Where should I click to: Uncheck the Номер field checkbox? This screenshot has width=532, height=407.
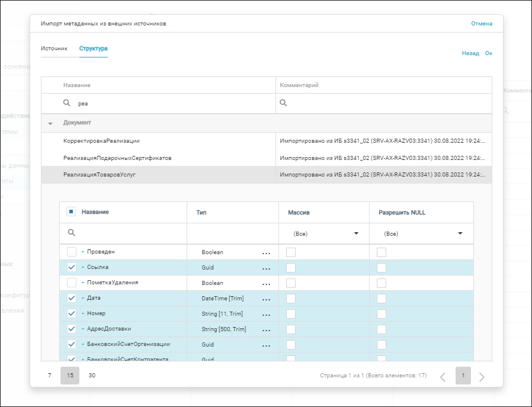[x=72, y=313]
